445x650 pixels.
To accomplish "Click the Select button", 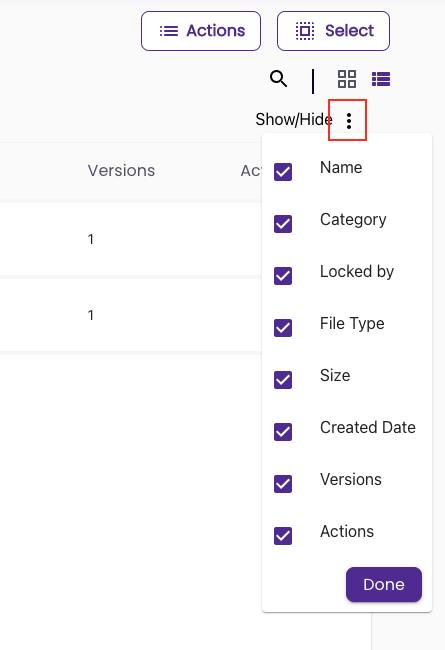I will pyautogui.click(x=333, y=31).
